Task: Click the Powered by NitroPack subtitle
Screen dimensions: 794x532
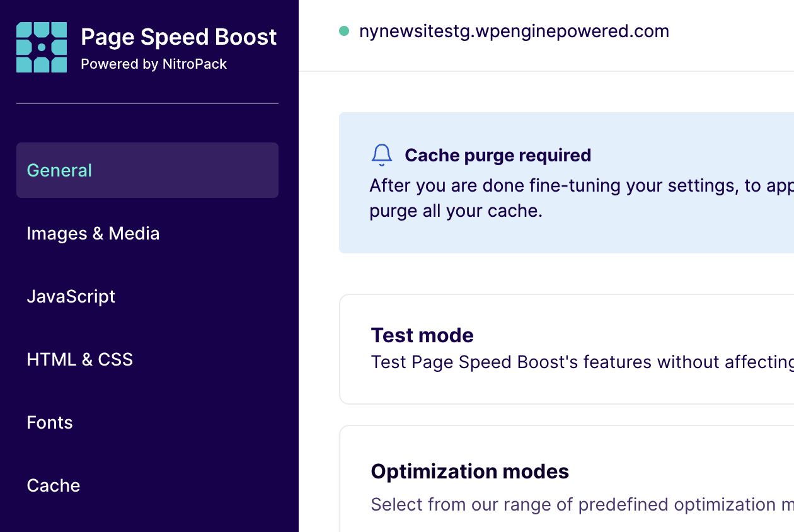Action: pos(153,64)
